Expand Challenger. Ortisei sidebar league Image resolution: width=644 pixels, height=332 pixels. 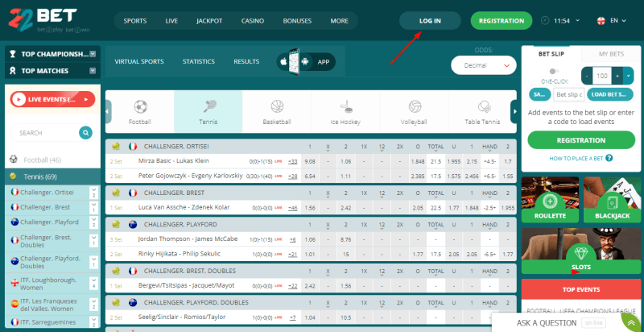pyautogui.click(x=94, y=193)
